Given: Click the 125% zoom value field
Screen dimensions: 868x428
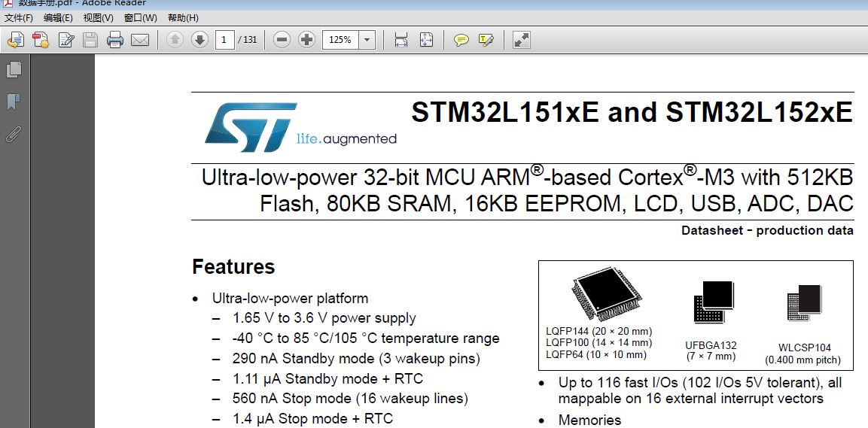Looking at the screenshot, I should [x=340, y=40].
